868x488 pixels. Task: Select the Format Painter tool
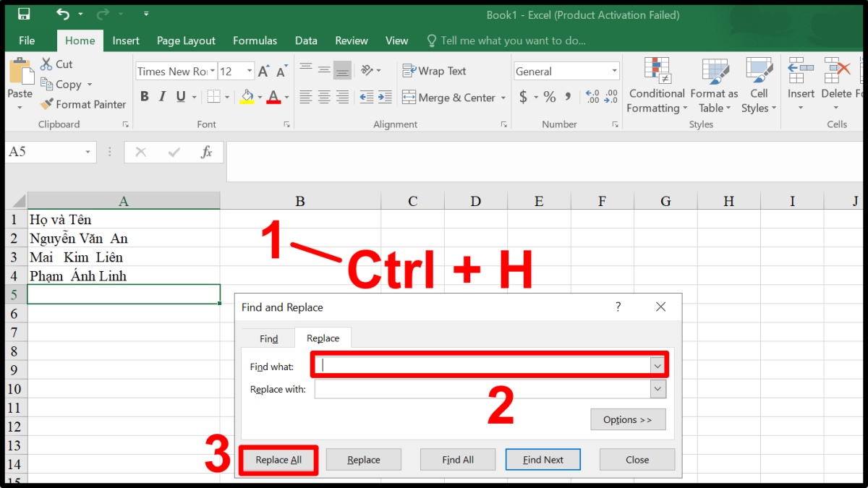tap(83, 104)
